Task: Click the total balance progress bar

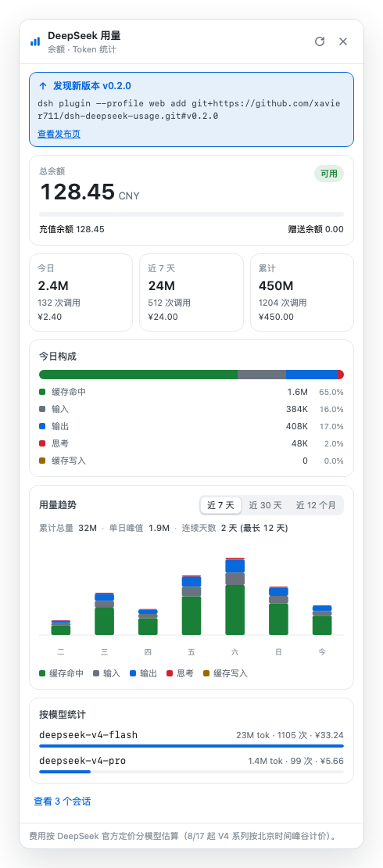Action: (x=191, y=214)
